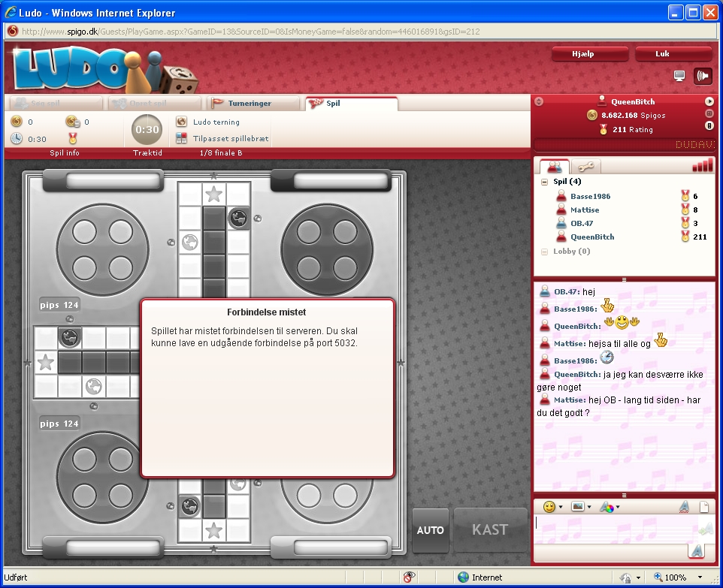
Task: Open the text color picker
Action: [609, 507]
